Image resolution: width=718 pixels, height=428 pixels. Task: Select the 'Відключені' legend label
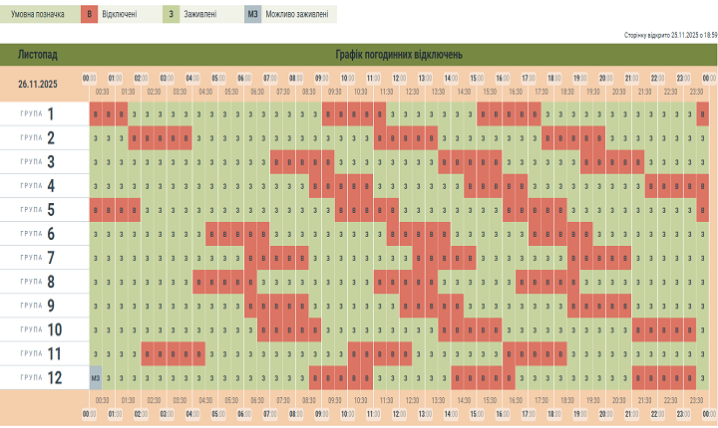pyautogui.click(x=119, y=14)
